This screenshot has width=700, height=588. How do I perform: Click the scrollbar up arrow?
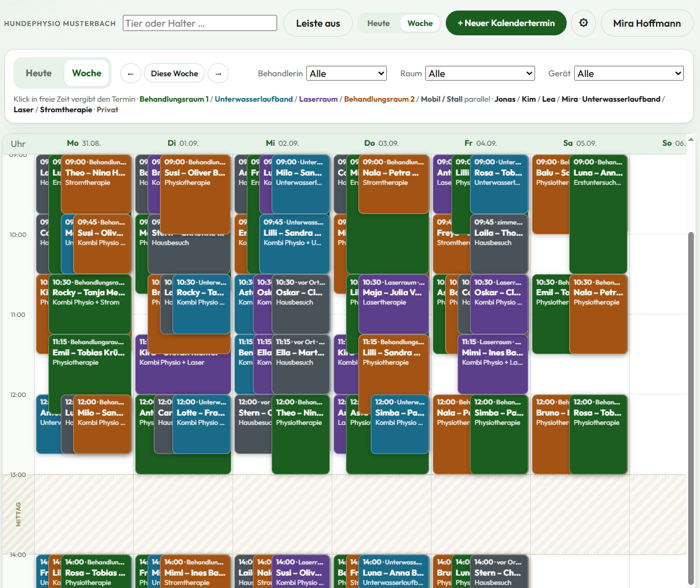[691, 140]
